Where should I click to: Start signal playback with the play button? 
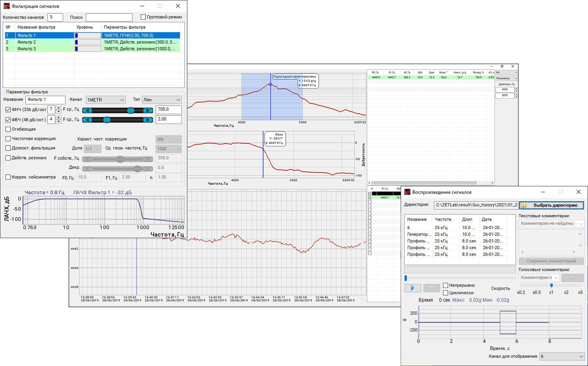(x=412, y=288)
